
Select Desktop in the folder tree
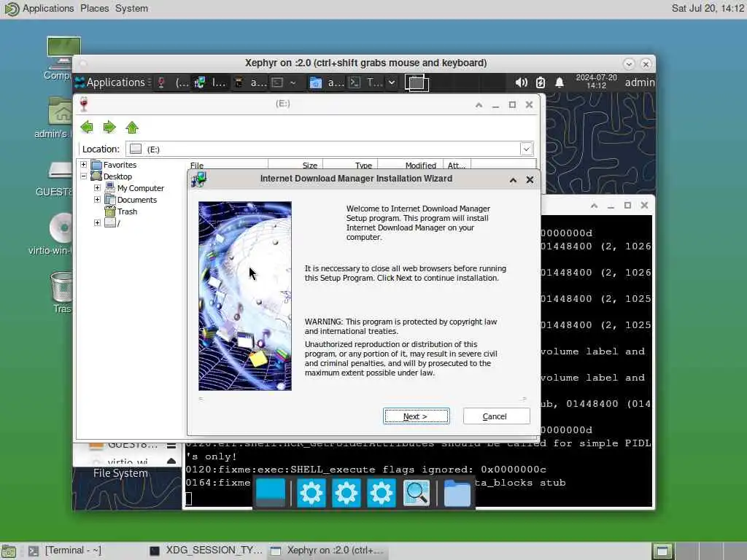click(x=117, y=176)
